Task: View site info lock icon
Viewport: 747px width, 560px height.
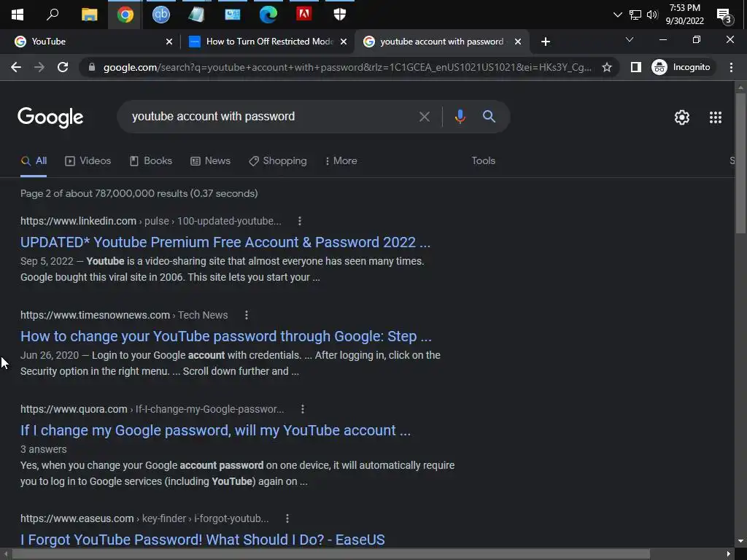Action: pos(92,67)
